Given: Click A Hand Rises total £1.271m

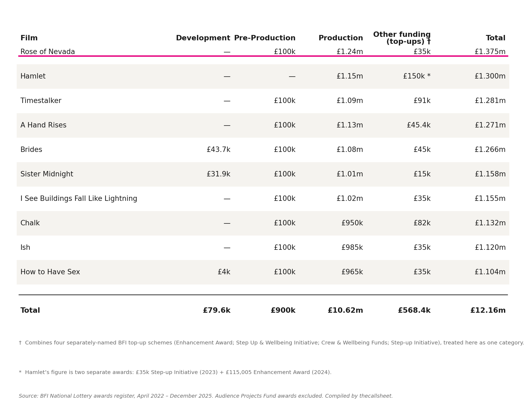Looking at the screenshot, I should 490,125.
